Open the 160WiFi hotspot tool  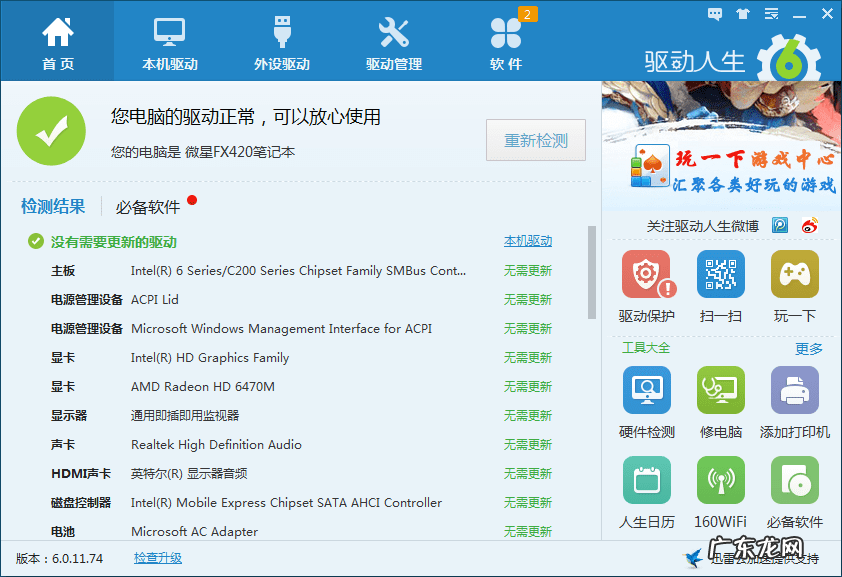pyautogui.click(x=721, y=480)
